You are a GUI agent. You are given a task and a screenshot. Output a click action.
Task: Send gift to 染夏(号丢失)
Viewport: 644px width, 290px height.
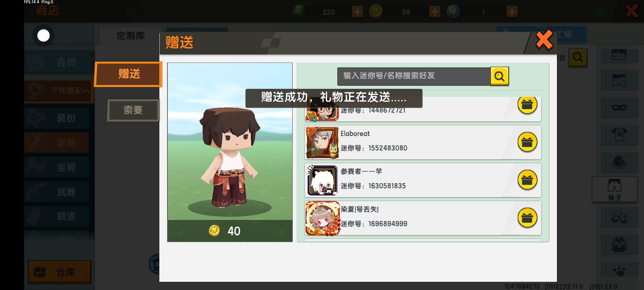(527, 218)
